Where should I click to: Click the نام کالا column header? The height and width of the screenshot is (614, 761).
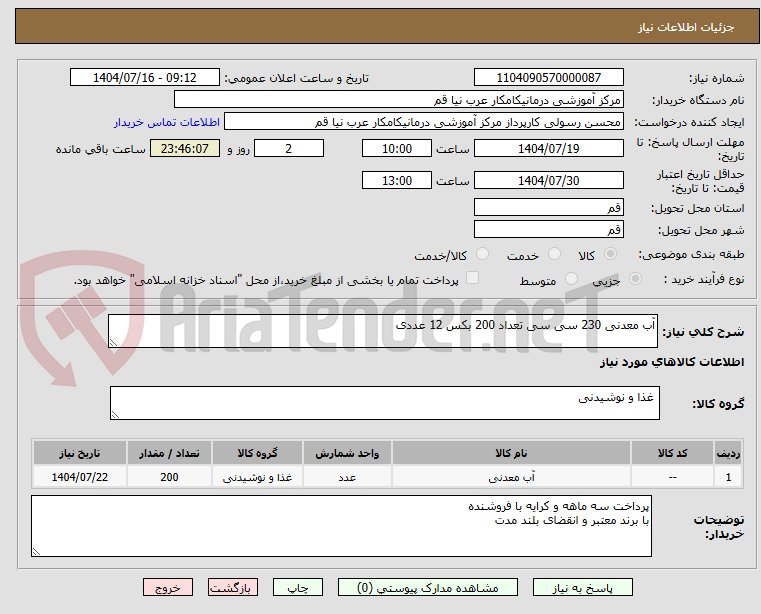point(511,453)
